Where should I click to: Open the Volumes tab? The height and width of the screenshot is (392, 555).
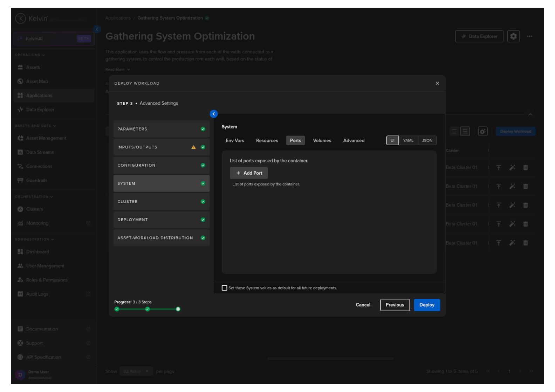point(322,141)
